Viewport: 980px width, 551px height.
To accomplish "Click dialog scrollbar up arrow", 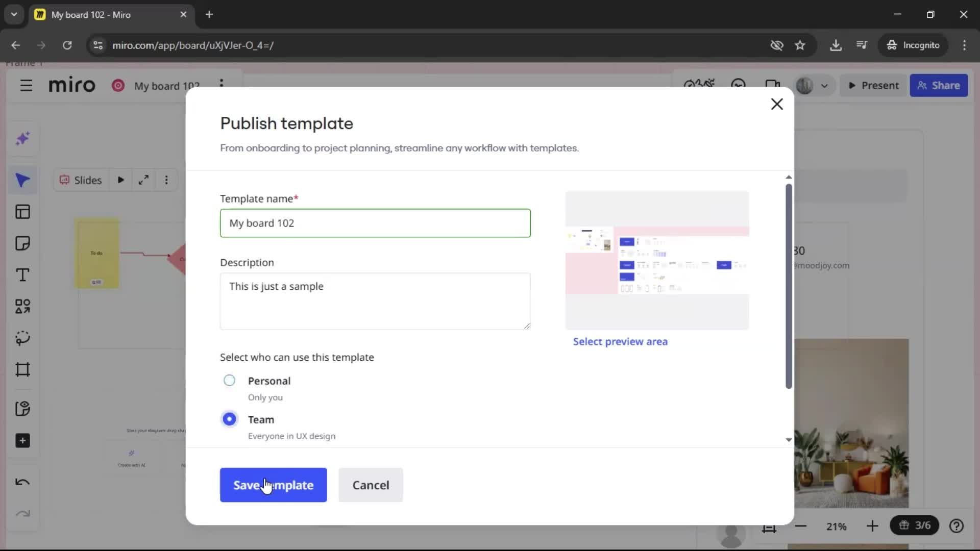I will point(789,177).
